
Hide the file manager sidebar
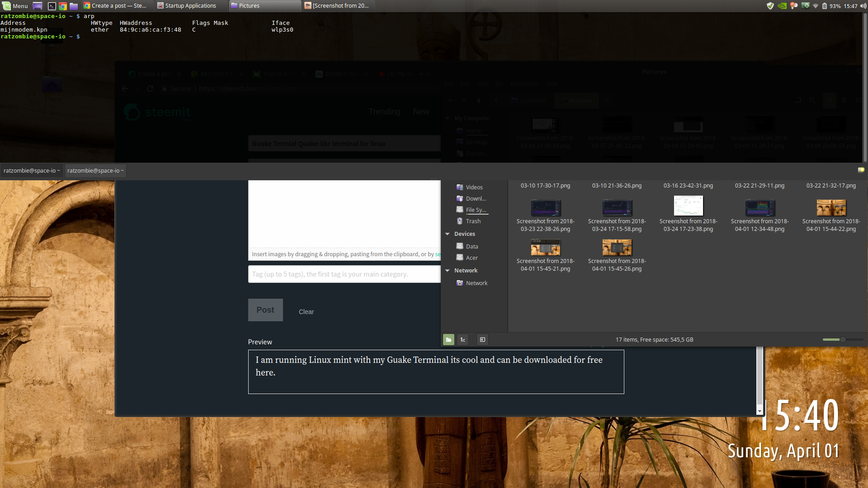pos(482,339)
